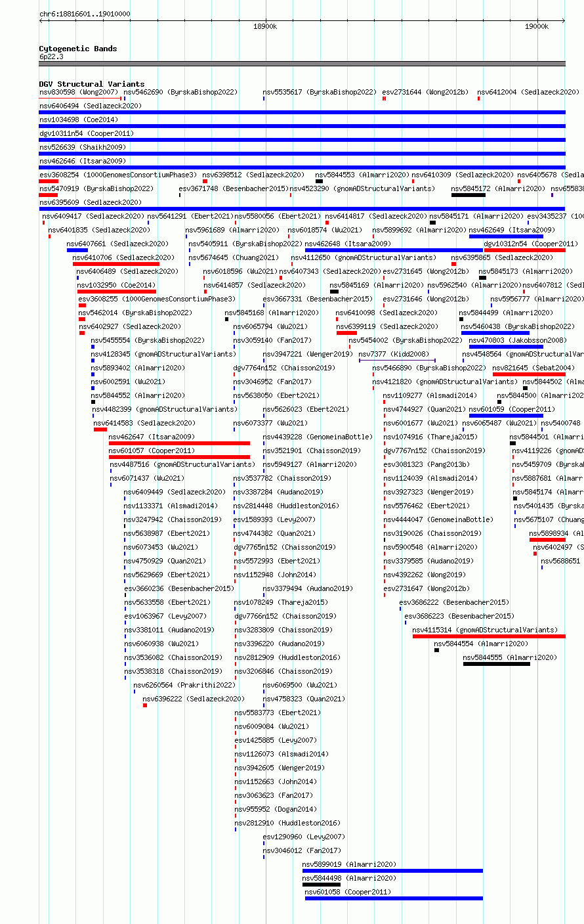Click the blue bar under nsv601058 (Cooper2011)
The height and width of the screenshot is (924, 584).
[x=394, y=898]
